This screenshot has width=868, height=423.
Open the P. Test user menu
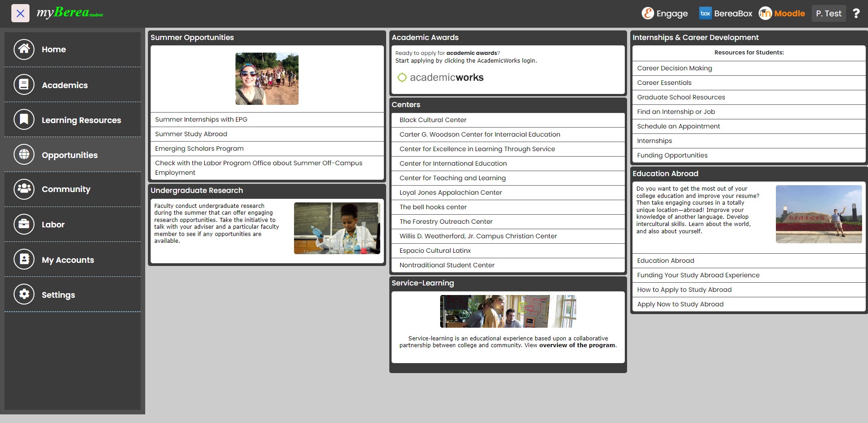tap(829, 14)
